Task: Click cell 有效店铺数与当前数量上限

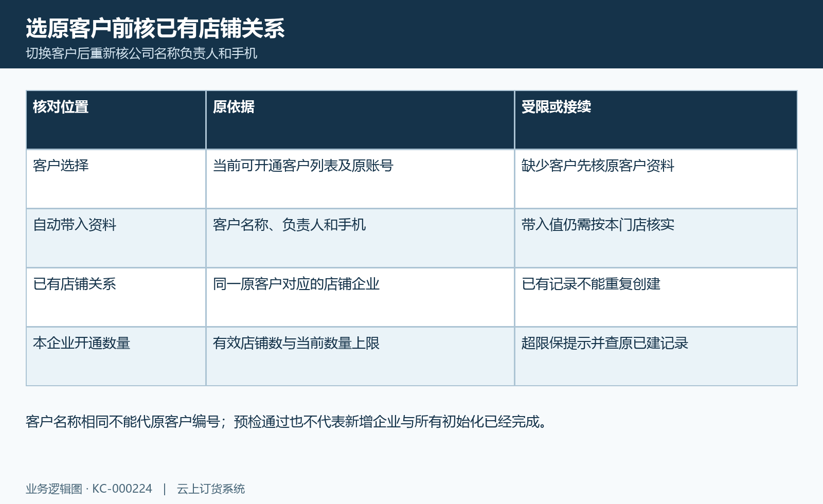Action: (360, 356)
